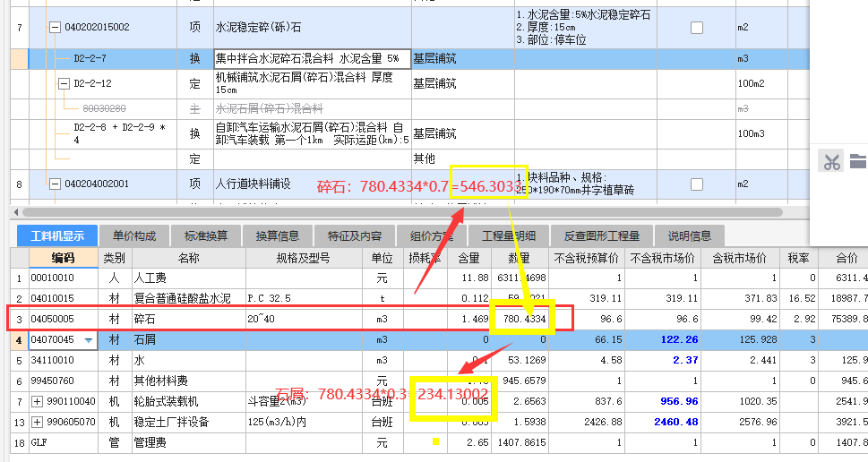Click the 其他材料费 name cell
Screen dimensions: 868x462
[189, 381]
